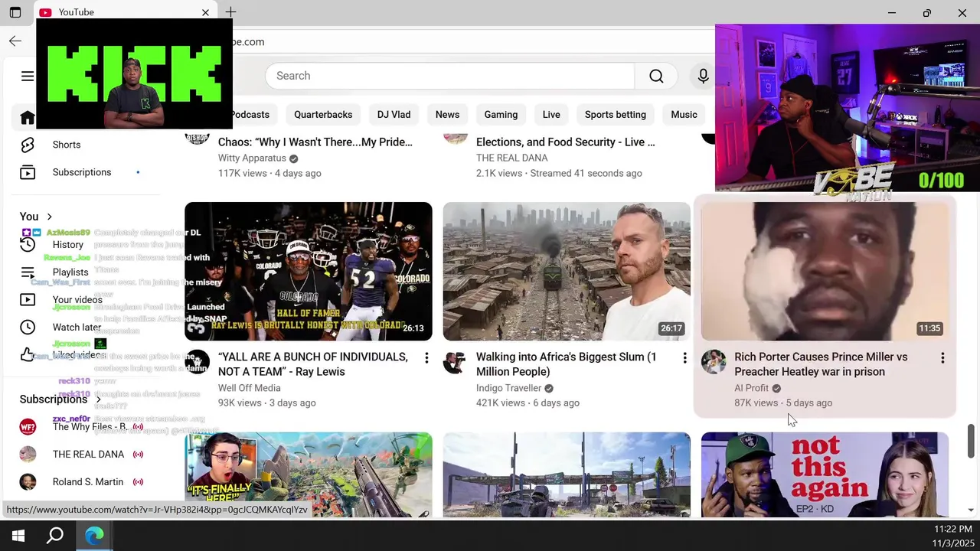Click the scrollbar down arrow
The image size is (980, 551).
point(972,510)
